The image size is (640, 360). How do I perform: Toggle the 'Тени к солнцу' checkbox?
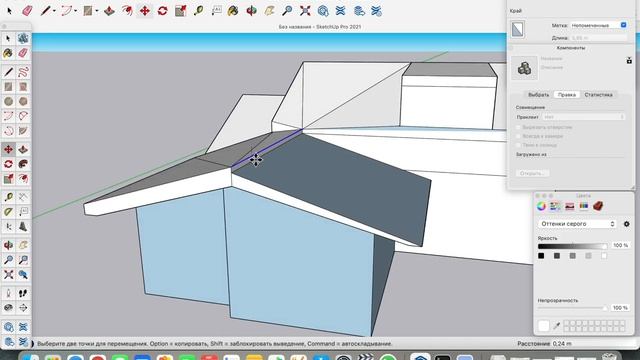click(518, 145)
